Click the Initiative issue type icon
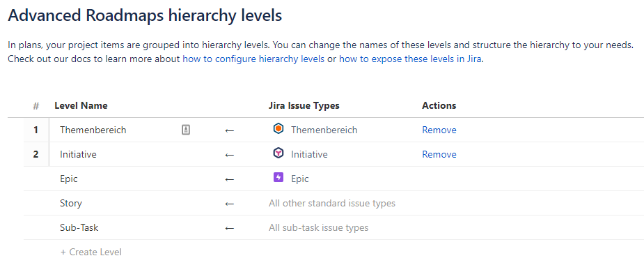 pos(278,153)
